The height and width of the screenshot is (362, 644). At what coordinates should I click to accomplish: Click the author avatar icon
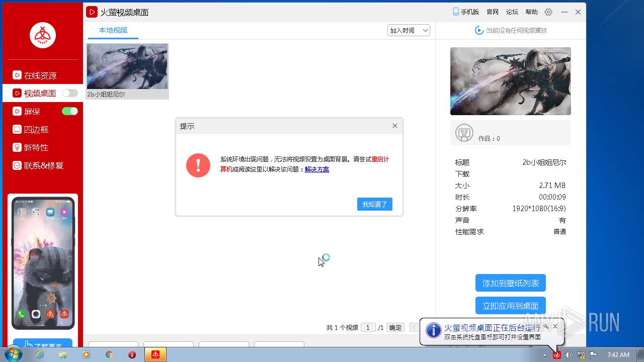point(464,133)
